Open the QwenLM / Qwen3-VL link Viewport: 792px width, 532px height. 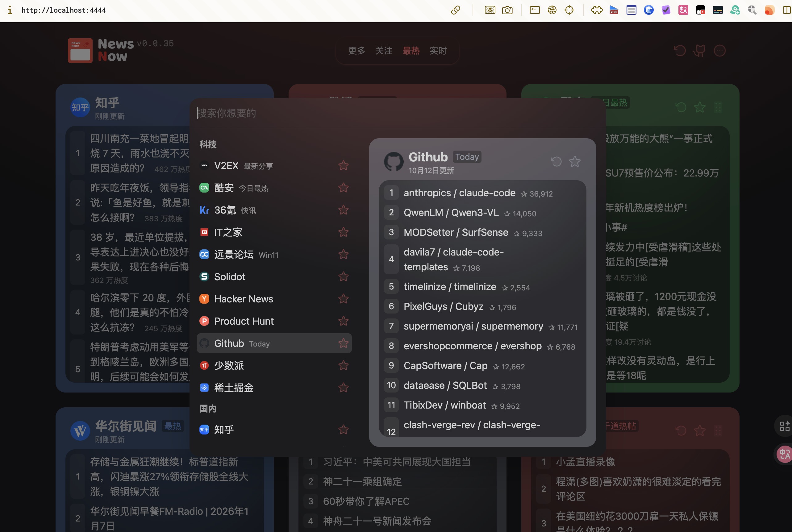[451, 213]
